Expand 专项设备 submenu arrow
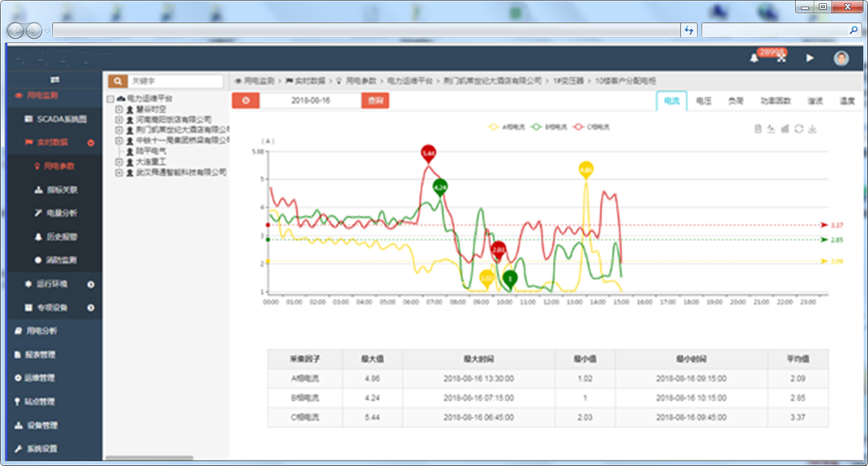The image size is (868, 466). coord(91,308)
